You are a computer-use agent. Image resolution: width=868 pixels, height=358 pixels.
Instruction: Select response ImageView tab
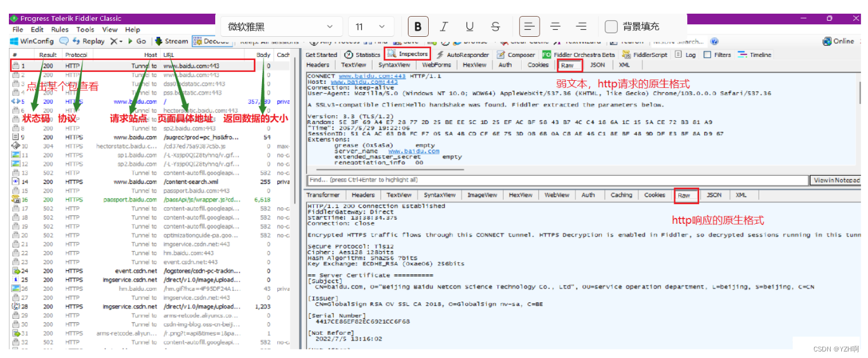(x=482, y=195)
